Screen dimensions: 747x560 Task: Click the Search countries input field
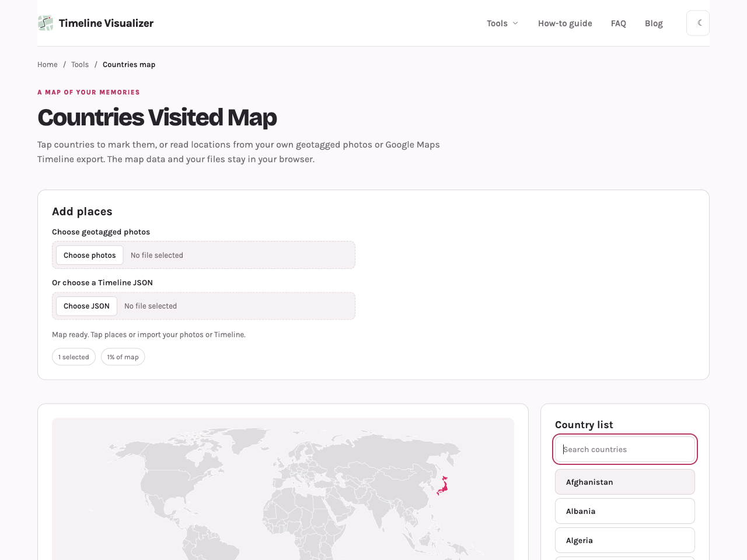625,450
